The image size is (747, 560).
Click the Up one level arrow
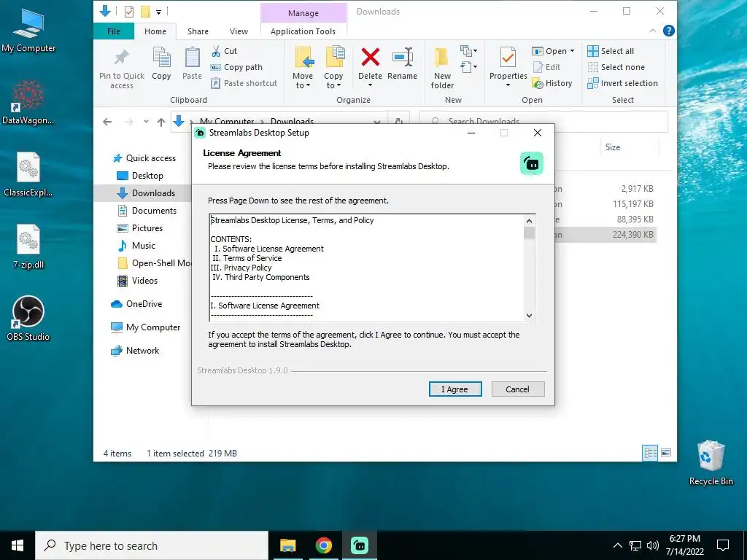(x=161, y=122)
